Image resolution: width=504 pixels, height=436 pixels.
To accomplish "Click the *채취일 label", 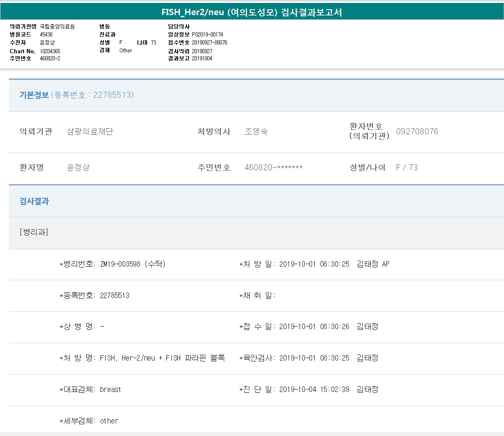I will [x=257, y=296].
